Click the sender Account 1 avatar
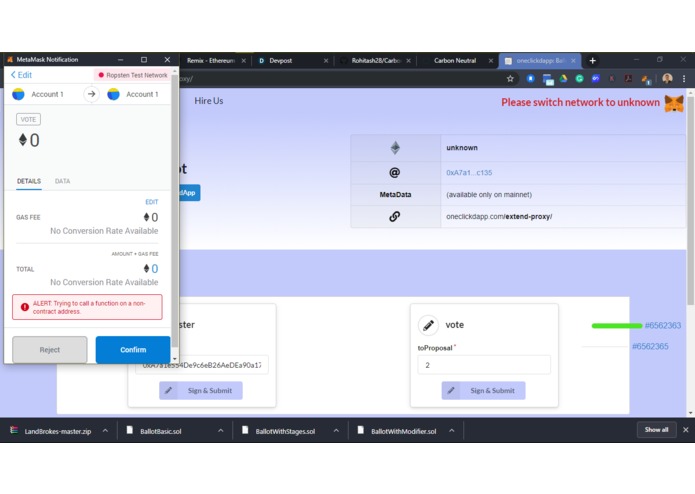This screenshot has height=494, width=695. [18, 94]
